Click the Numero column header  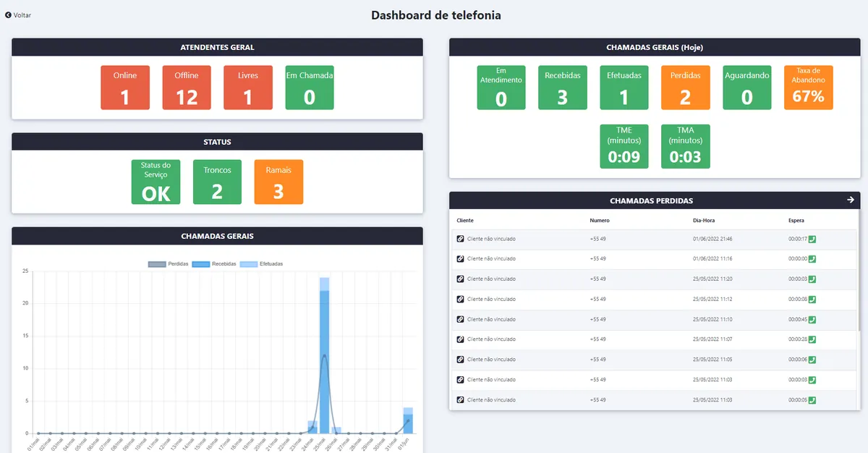pos(600,220)
